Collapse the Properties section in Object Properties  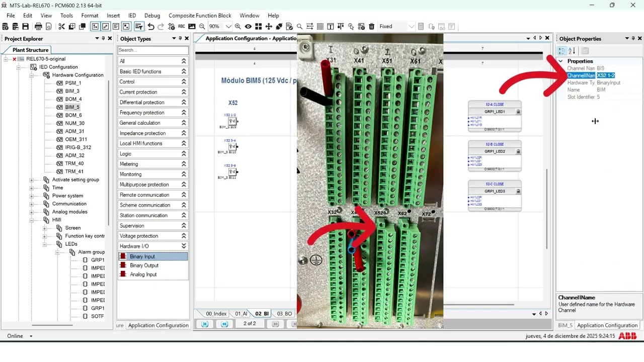[561, 61]
